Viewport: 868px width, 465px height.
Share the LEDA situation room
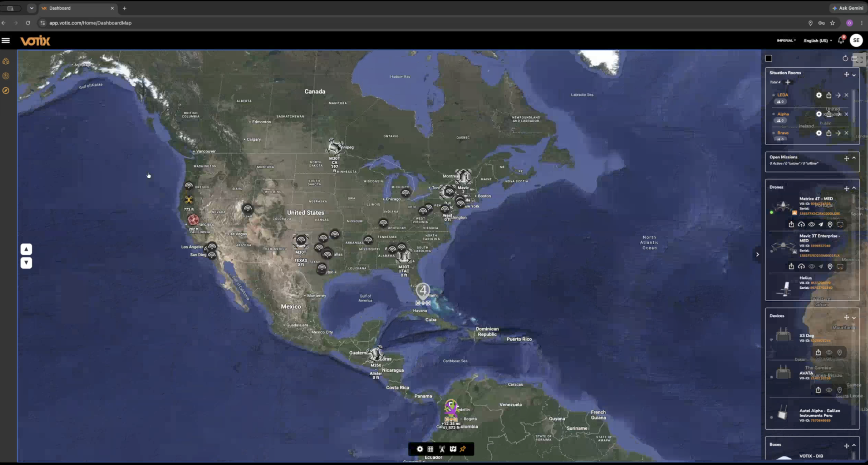pyautogui.click(x=829, y=95)
